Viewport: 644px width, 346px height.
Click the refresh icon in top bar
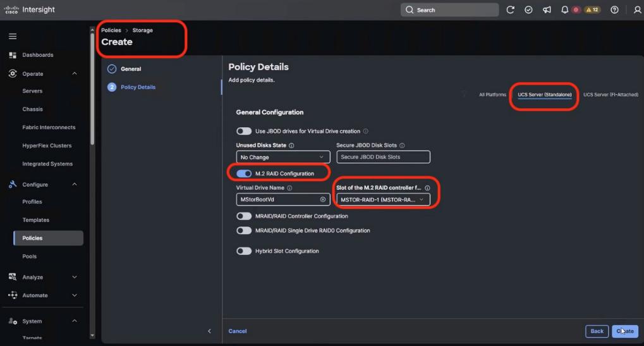point(510,10)
